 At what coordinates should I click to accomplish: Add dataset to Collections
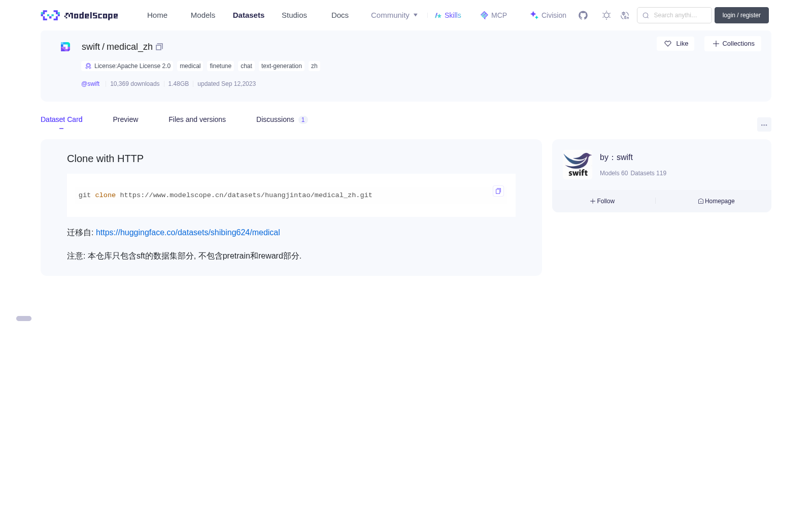click(x=733, y=44)
